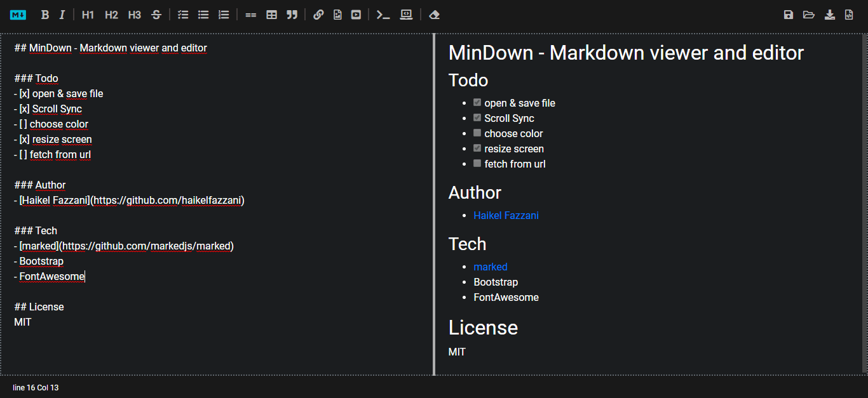Save the markdown file

(x=789, y=15)
